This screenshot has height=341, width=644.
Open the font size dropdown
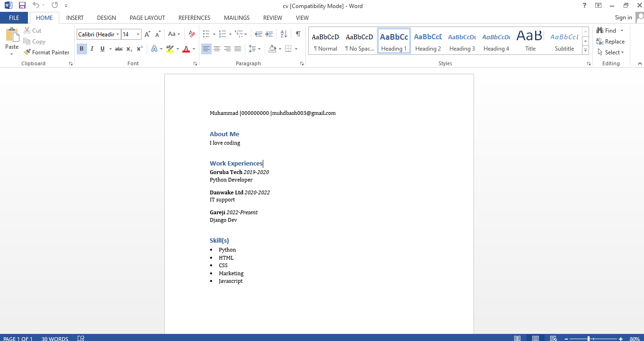[x=138, y=34]
